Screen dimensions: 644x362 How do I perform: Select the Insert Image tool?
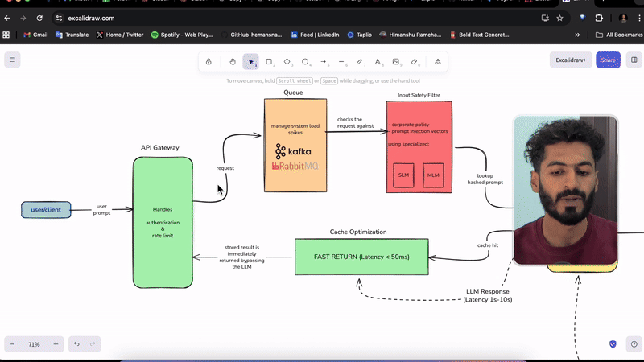396,61
